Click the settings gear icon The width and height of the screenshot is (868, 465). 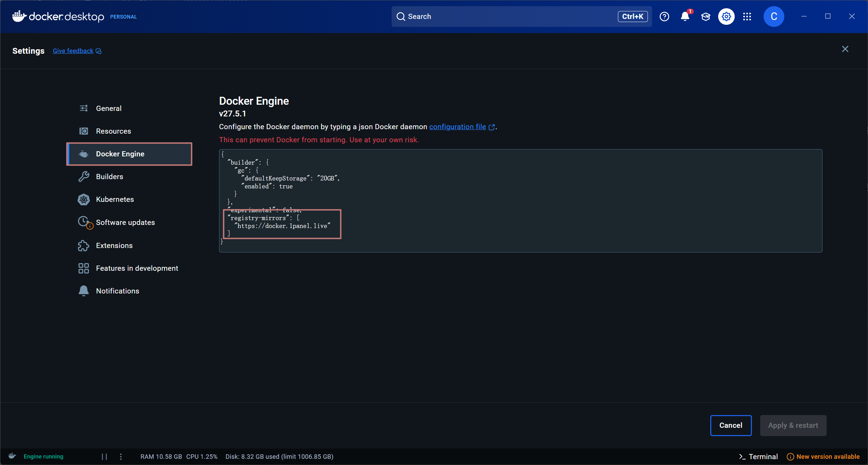(x=726, y=17)
